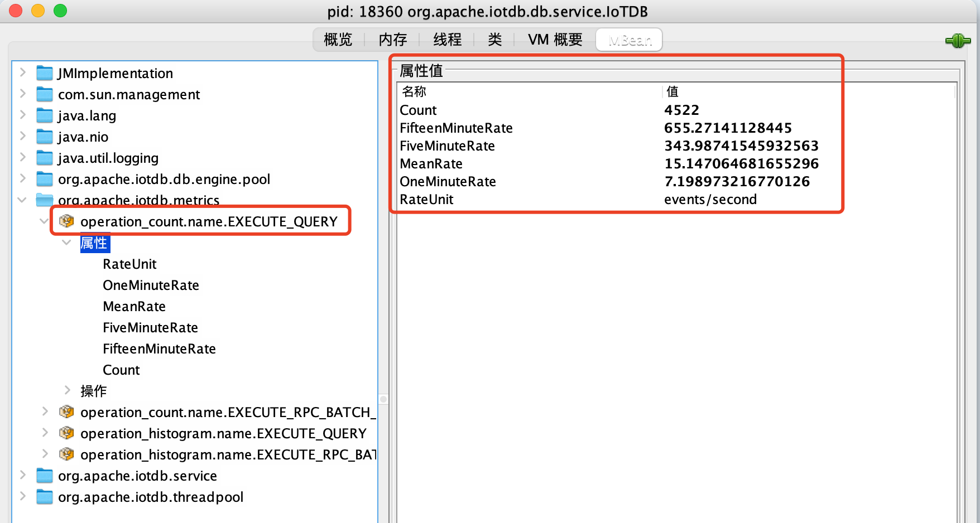This screenshot has width=980, height=523.
Task: Click the operation_histogram EXECUTE_QUERY MBean icon
Action: pos(66,433)
